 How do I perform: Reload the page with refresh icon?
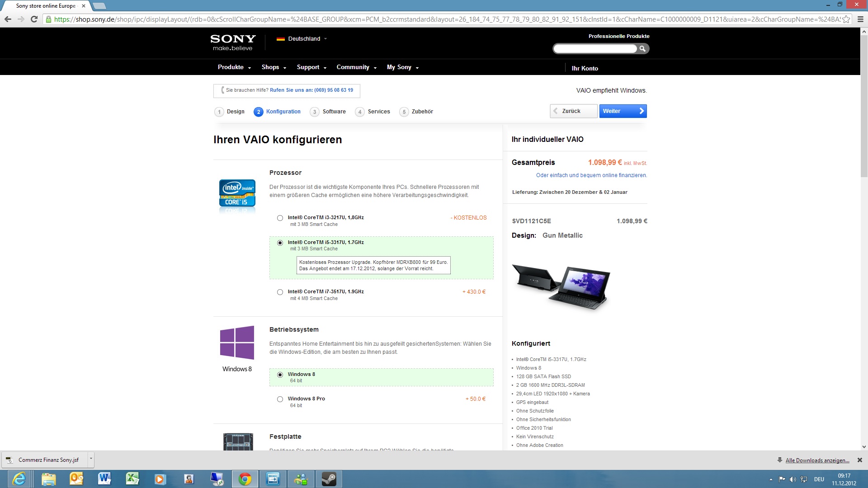pos(34,19)
